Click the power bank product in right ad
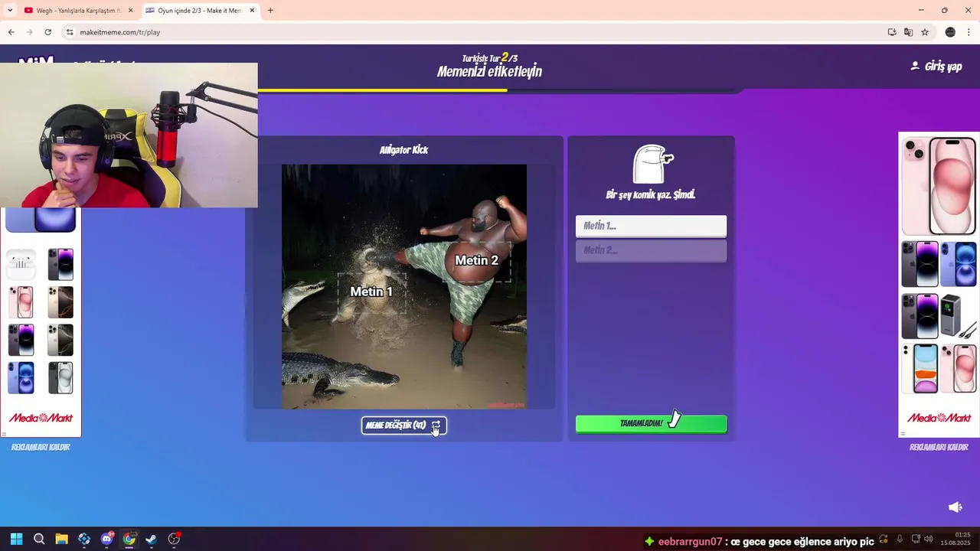The height and width of the screenshot is (551, 980). pos(959,315)
